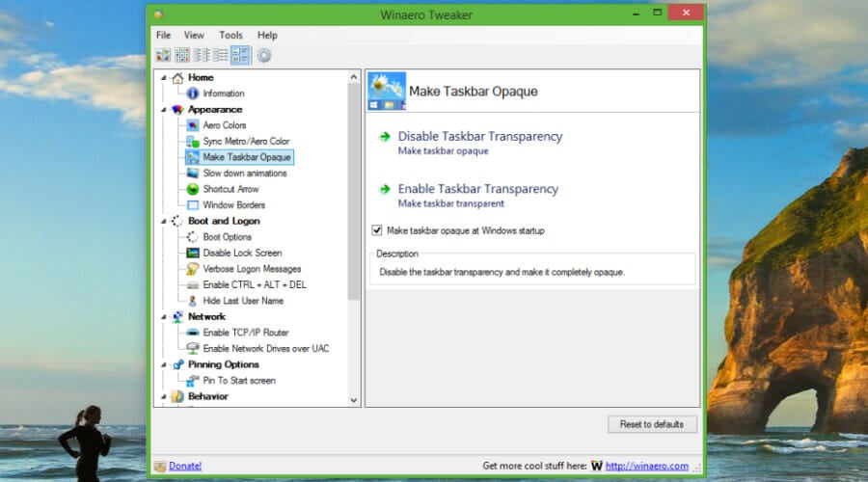Click the green Shortcut Arrow icon

pyautogui.click(x=193, y=189)
